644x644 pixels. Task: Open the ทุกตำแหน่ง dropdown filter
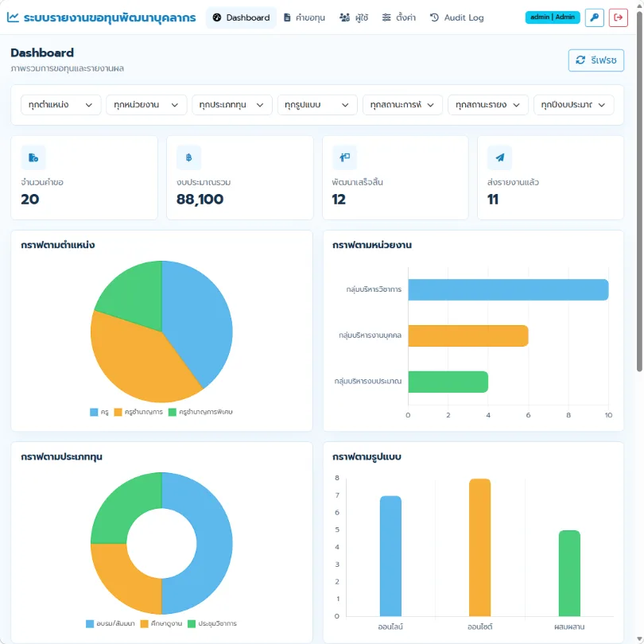60,105
